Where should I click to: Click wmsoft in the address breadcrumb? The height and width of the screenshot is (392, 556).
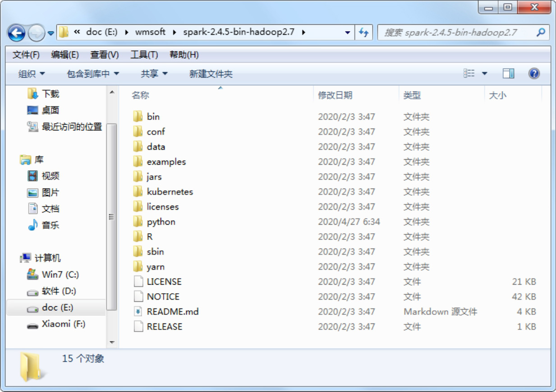click(x=150, y=32)
